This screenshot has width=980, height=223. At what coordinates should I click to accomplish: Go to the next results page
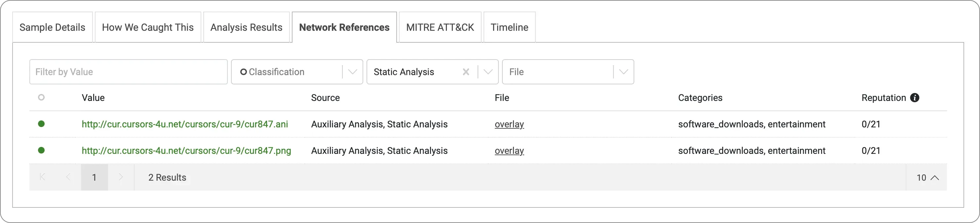pos(121,177)
